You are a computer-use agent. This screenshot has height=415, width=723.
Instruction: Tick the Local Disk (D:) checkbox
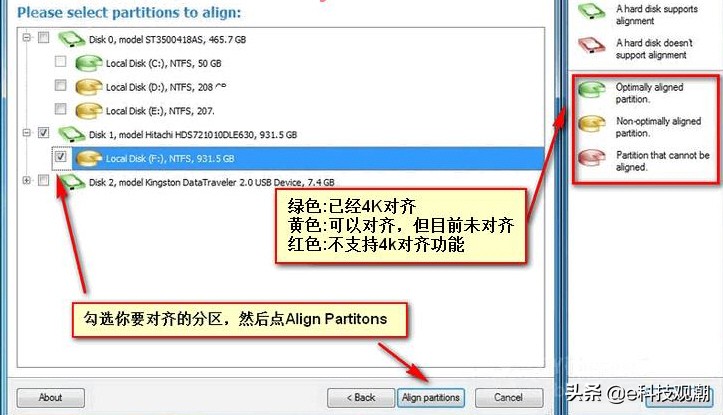(60, 85)
